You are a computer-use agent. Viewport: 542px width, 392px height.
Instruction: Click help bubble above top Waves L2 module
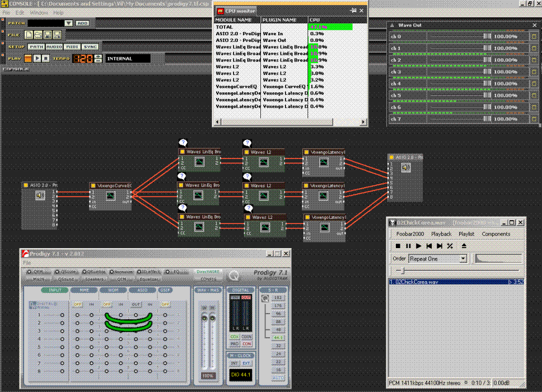[x=247, y=143]
